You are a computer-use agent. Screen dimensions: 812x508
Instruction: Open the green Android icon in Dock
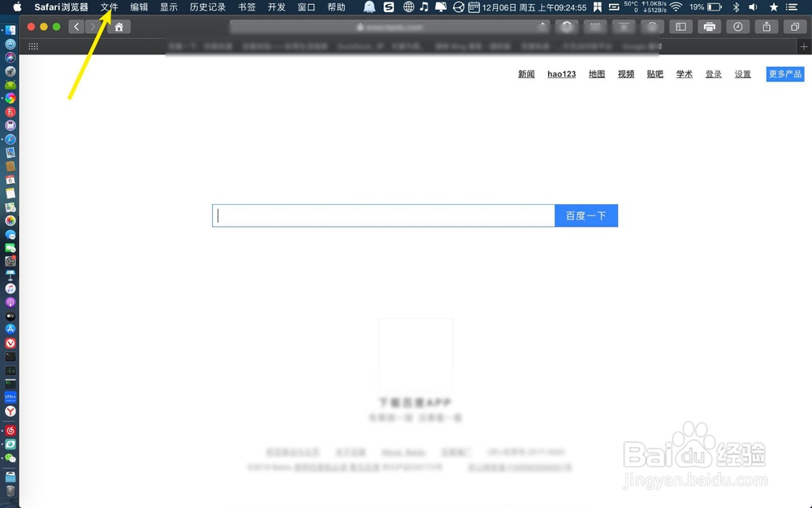coord(11,85)
